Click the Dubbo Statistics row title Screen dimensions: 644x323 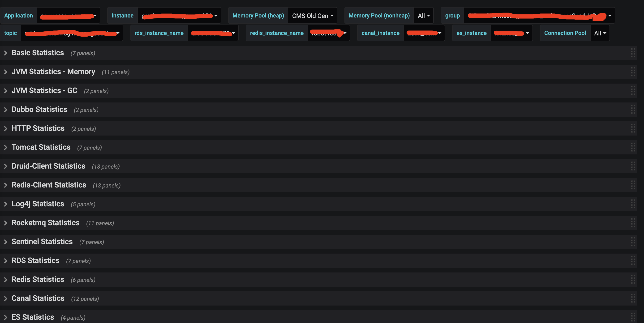[x=39, y=109]
